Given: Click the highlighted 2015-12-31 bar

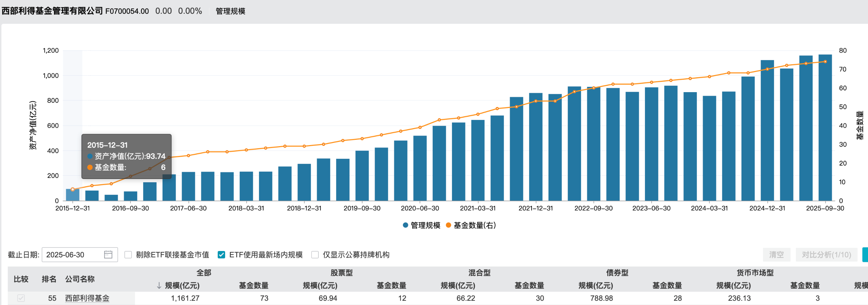Looking at the screenshot, I should (x=72, y=195).
